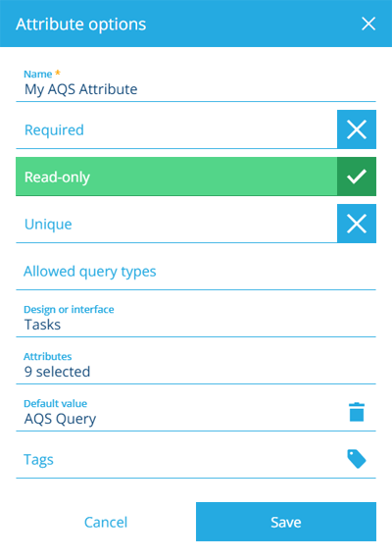Click the Name label with asterisk
Screen dimensions: 392x557
[x=42, y=74]
